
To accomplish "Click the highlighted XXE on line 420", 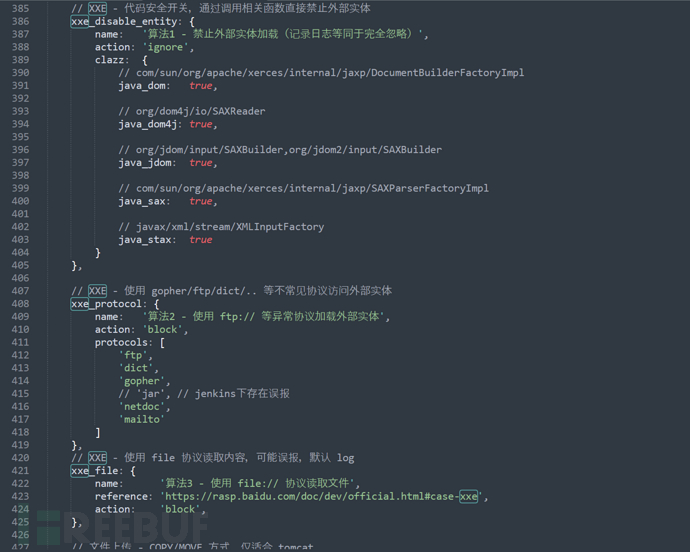I will [97, 458].
